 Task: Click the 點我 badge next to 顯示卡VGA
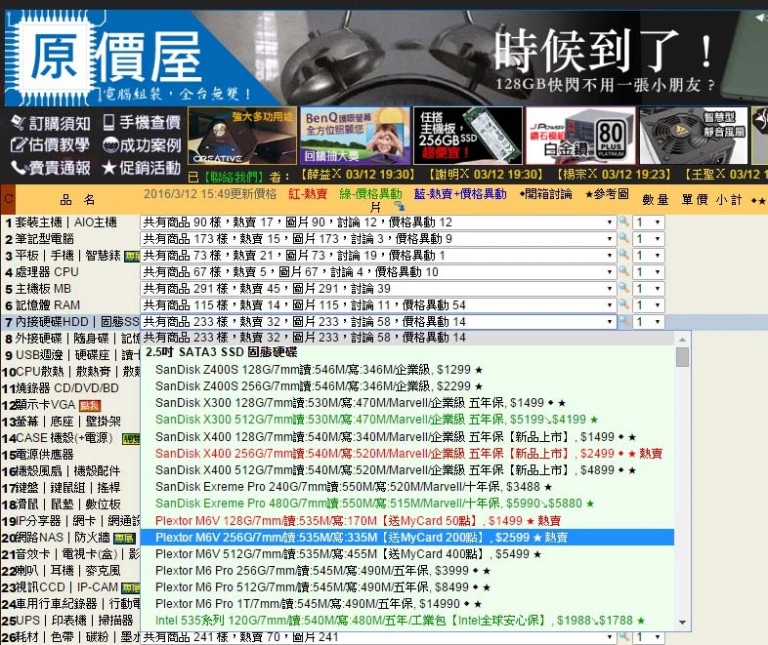point(90,406)
